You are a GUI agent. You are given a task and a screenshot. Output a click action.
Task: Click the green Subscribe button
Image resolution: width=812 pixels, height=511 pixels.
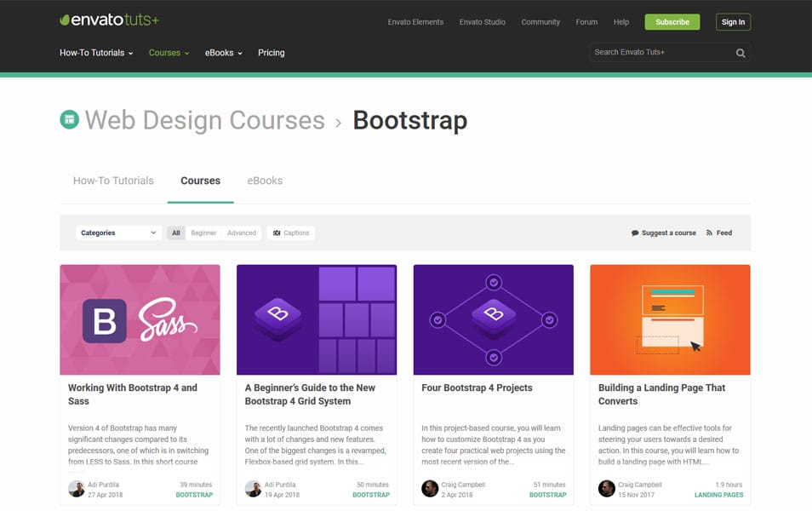(x=672, y=22)
